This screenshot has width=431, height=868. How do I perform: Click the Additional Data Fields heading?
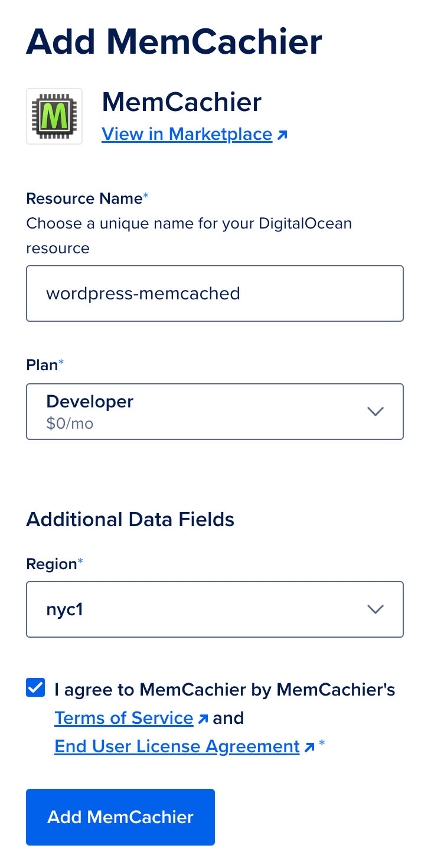130,520
